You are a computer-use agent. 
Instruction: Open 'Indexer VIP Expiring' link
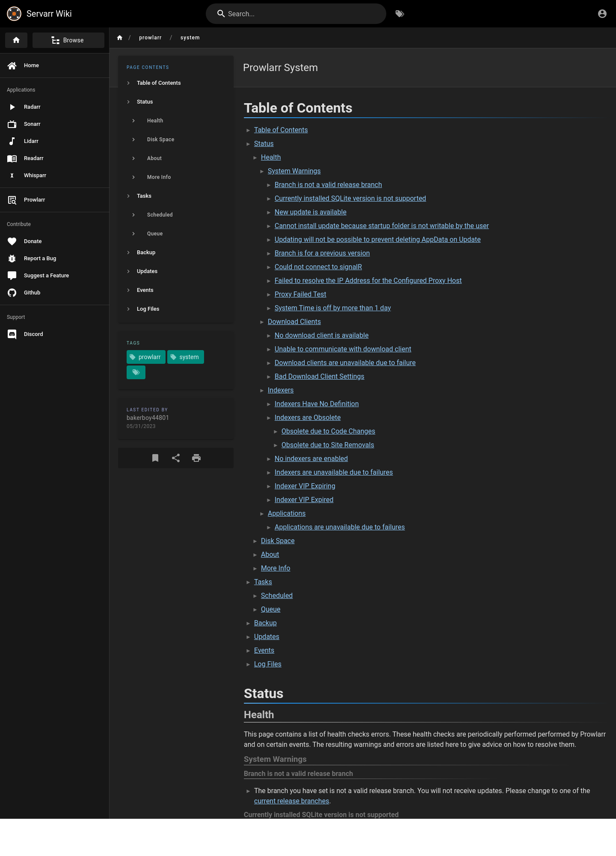(x=305, y=486)
